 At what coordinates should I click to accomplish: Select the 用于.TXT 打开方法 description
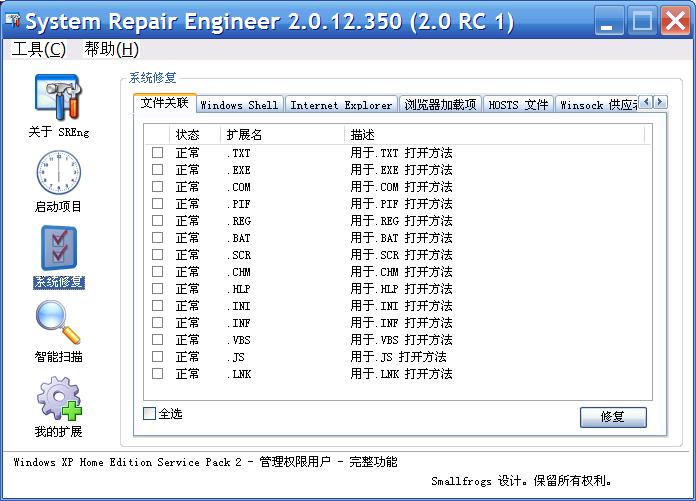[401, 153]
